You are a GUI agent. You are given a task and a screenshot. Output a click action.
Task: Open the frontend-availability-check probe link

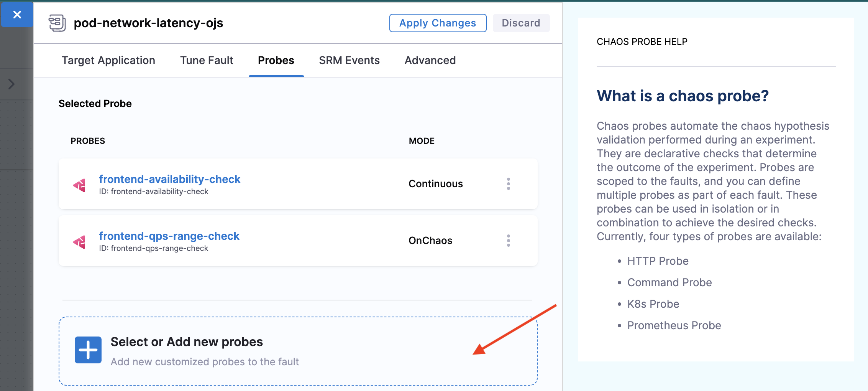pyautogui.click(x=170, y=179)
